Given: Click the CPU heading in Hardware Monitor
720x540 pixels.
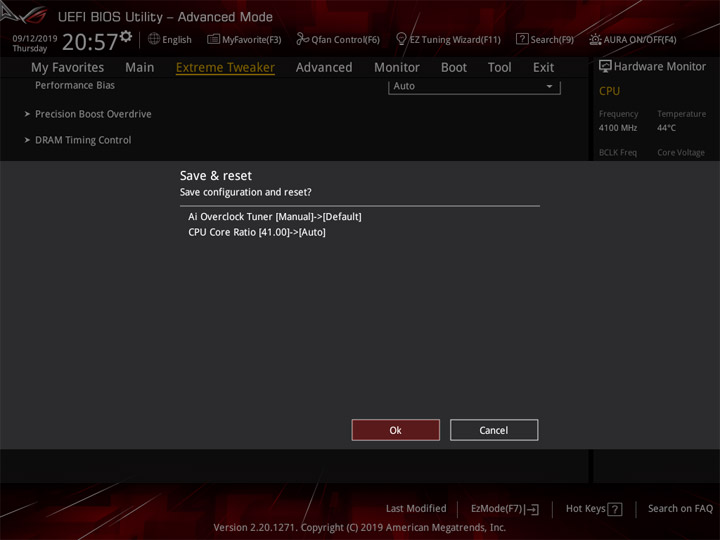Looking at the screenshot, I should point(609,91).
